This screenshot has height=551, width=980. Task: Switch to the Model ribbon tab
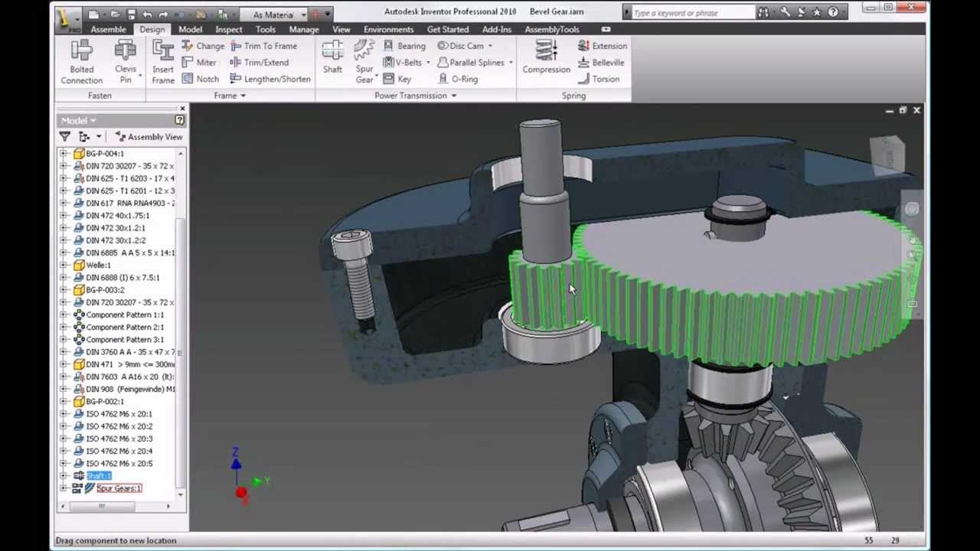click(x=191, y=29)
